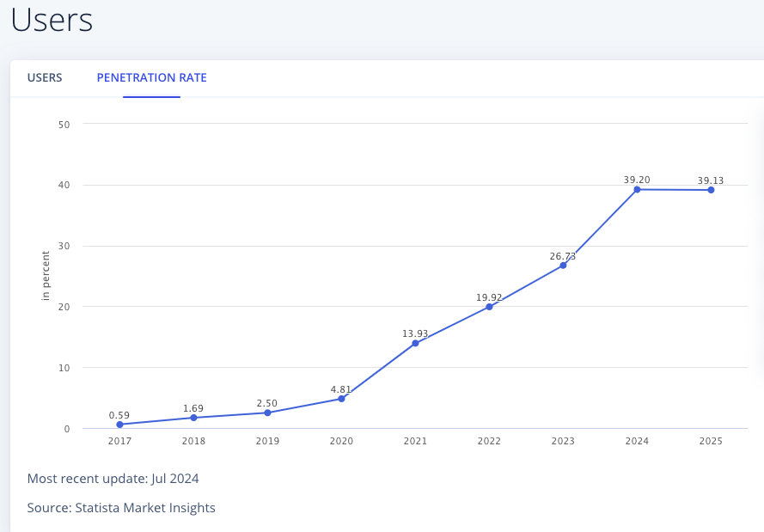This screenshot has width=764, height=532.
Task: Click the 2018 data point marker
Action: tap(193, 418)
